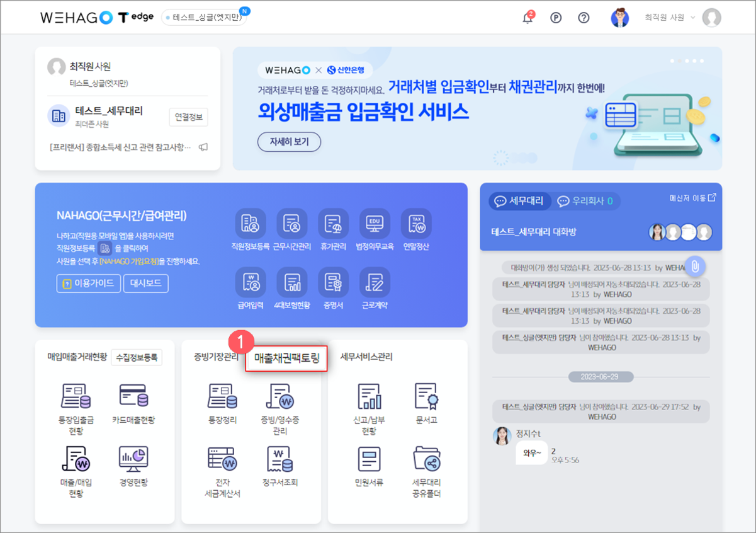Open the 경영현황 chart icon
The height and width of the screenshot is (533, 756).
pyautogui.click(x=133, y=459)
